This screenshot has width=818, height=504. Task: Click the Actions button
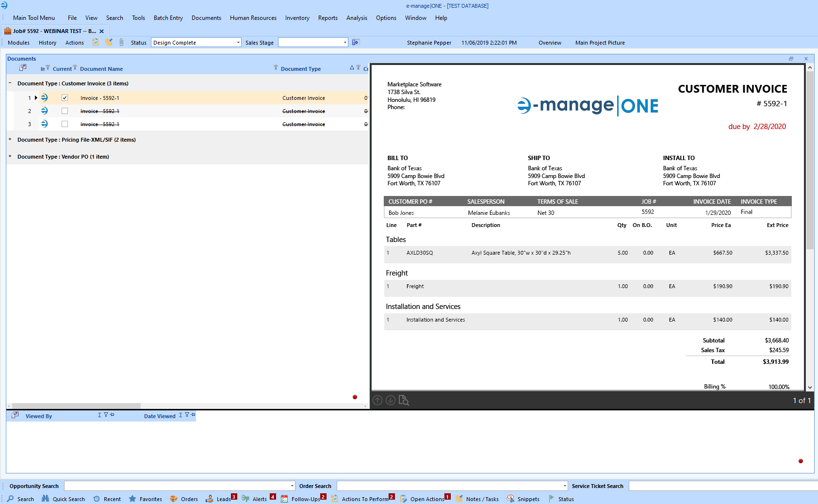[75, 43]
